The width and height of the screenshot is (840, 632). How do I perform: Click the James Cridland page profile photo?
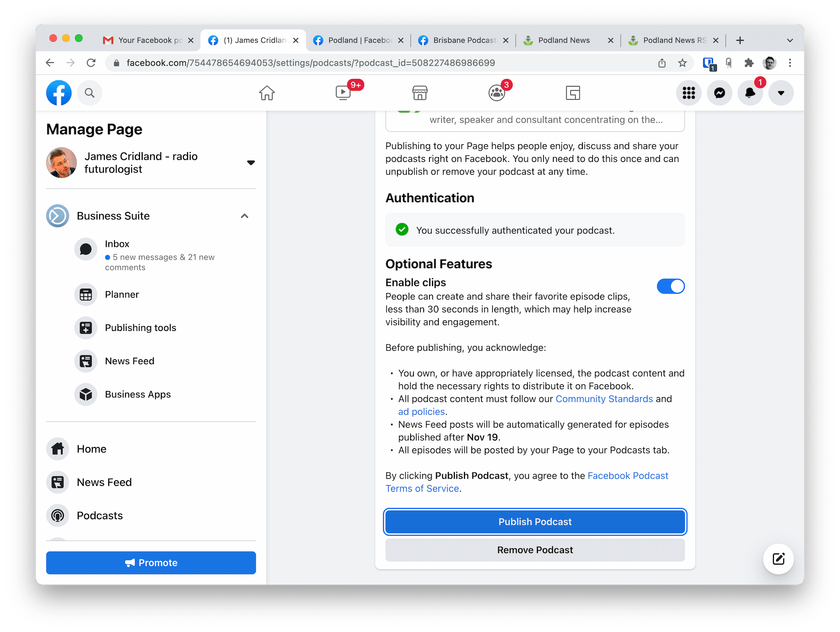[62, 162]
